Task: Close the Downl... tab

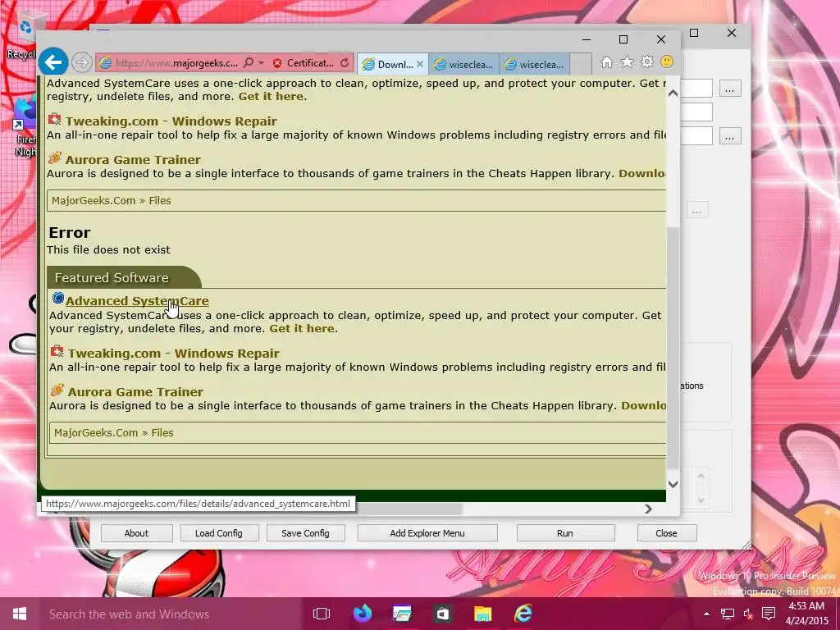Action: pyautogui.click(x=420, y=64)
